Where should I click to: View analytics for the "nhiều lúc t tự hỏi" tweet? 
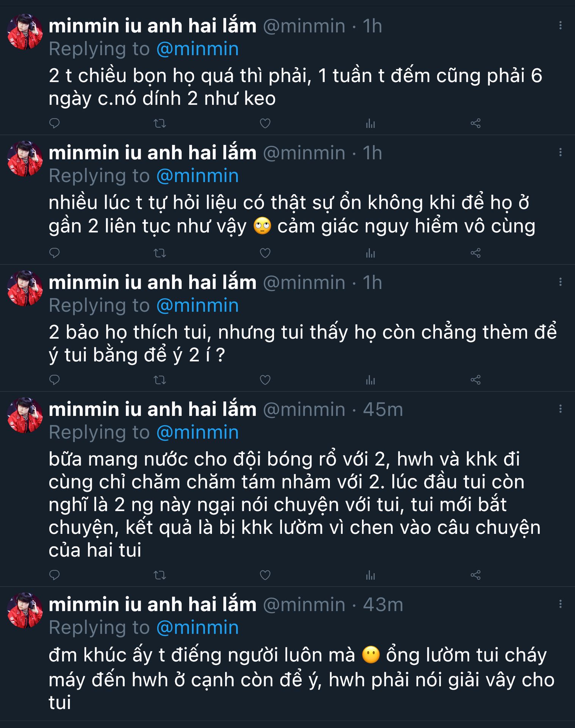tap(370, 253)
